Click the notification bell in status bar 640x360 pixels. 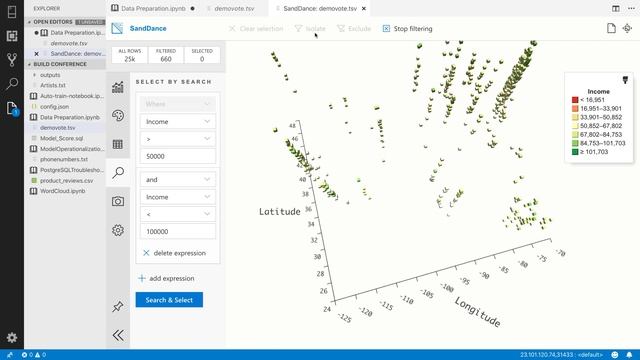coord(629,355)
